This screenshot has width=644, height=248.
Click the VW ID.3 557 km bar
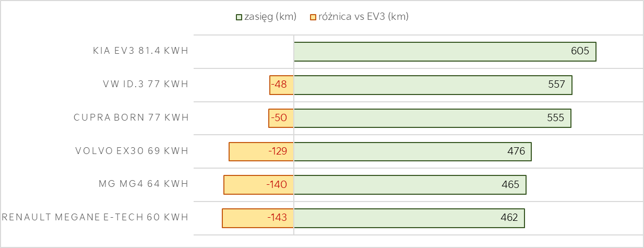click(433, 85)
